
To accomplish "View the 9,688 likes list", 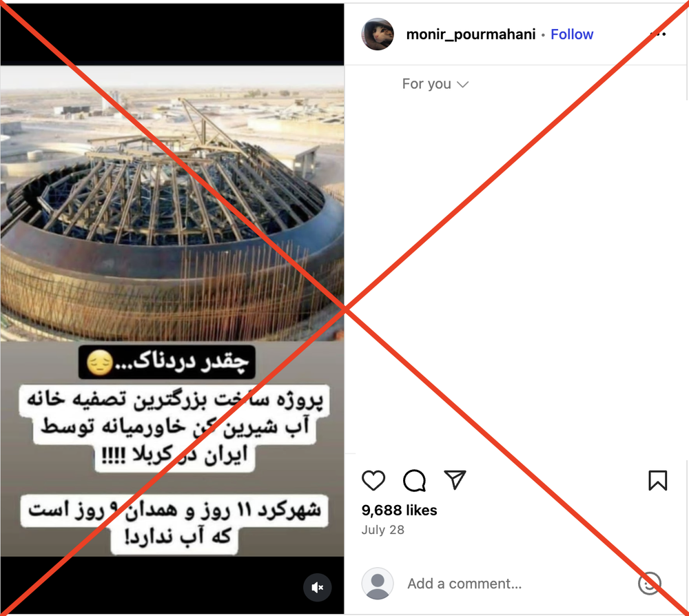I will 399,510.
